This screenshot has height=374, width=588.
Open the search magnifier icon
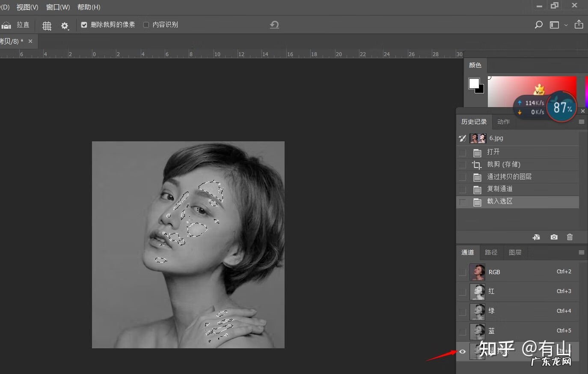point(538,25)
